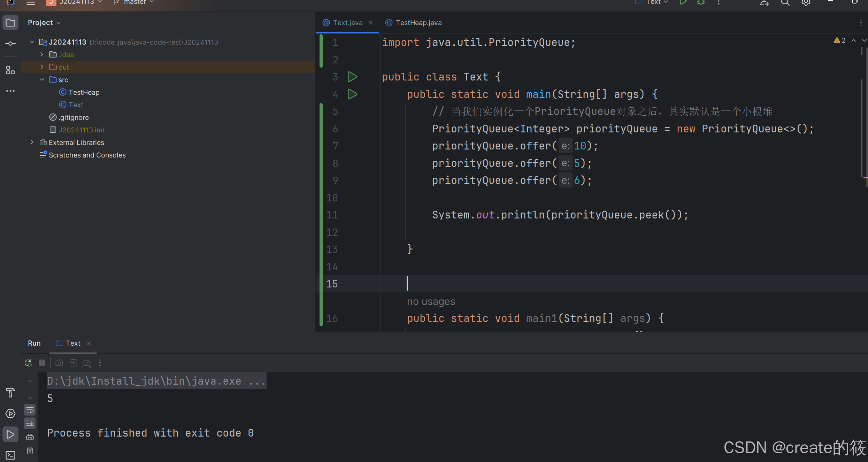Viewport: 868px width, 462px height.
Task: Click the warnings indicator showing 2
Action: (839, 41)
